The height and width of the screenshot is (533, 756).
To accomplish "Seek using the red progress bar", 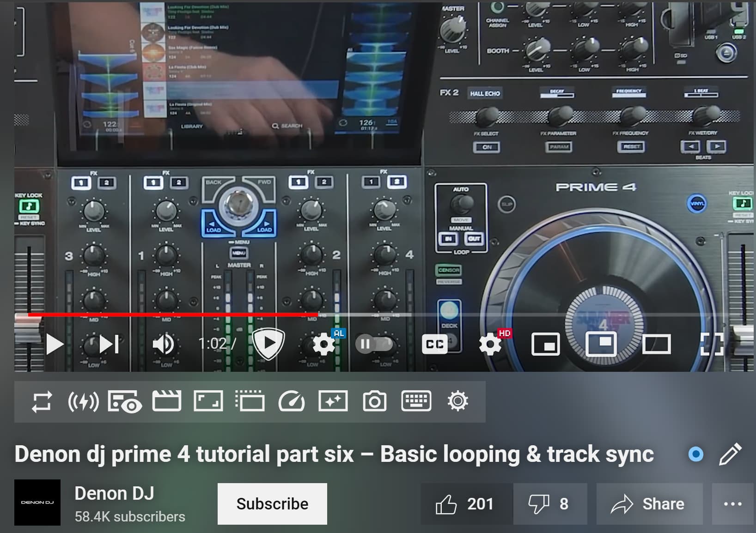I will (x=185, y=315).
